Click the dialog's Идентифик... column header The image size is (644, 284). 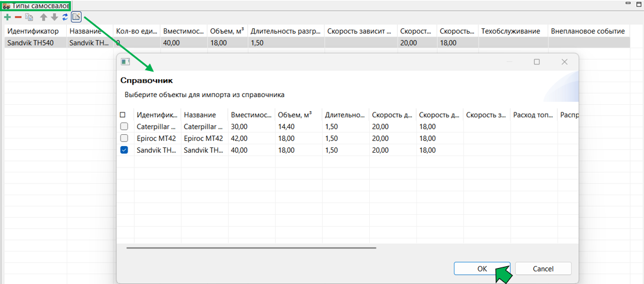pyautogui.click(x=158, y=115)
